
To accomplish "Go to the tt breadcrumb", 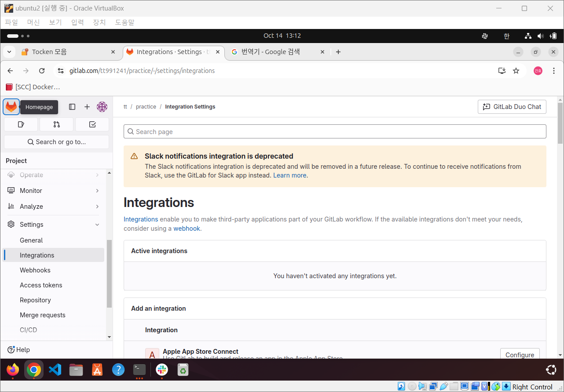I will click(125, 107).
